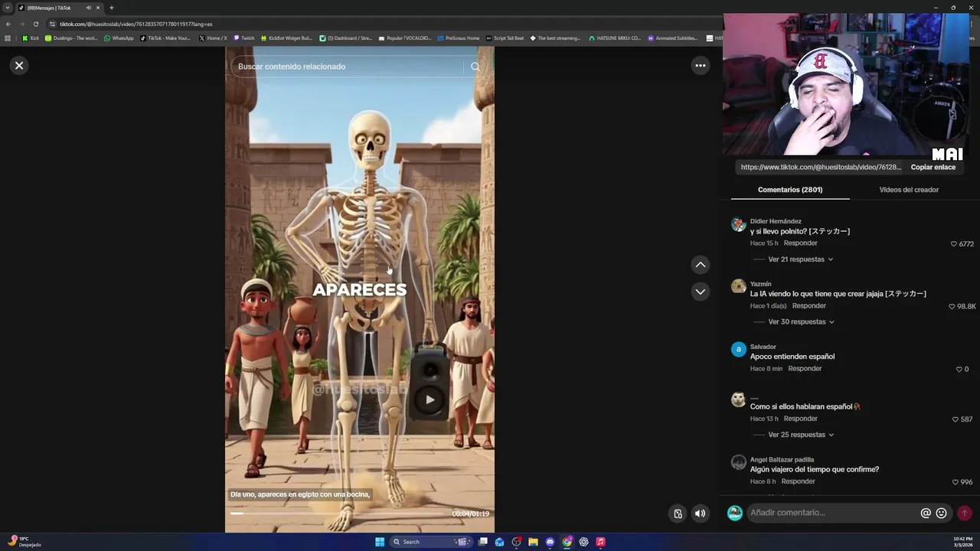Viewport: 980px width, 551px height.
Task: Expand 'Ver 25 respuestas' replies
Action: tap(801, 435)
